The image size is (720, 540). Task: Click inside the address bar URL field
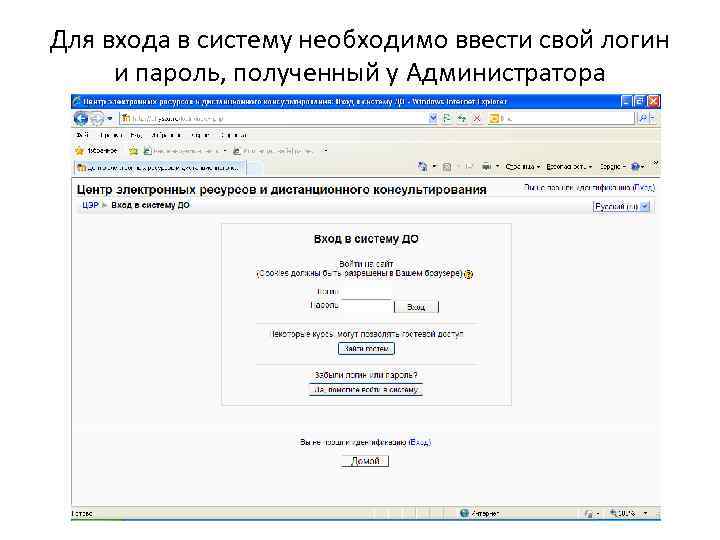click(273, 118)
